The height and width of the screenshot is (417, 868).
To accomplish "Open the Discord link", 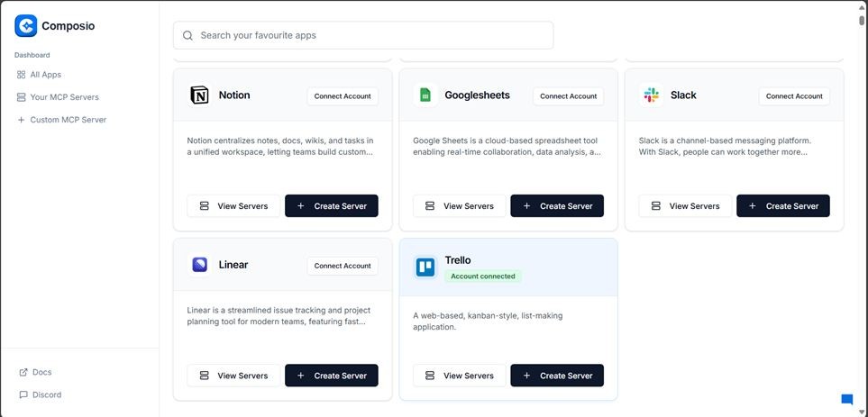I will tap(47, 394).
